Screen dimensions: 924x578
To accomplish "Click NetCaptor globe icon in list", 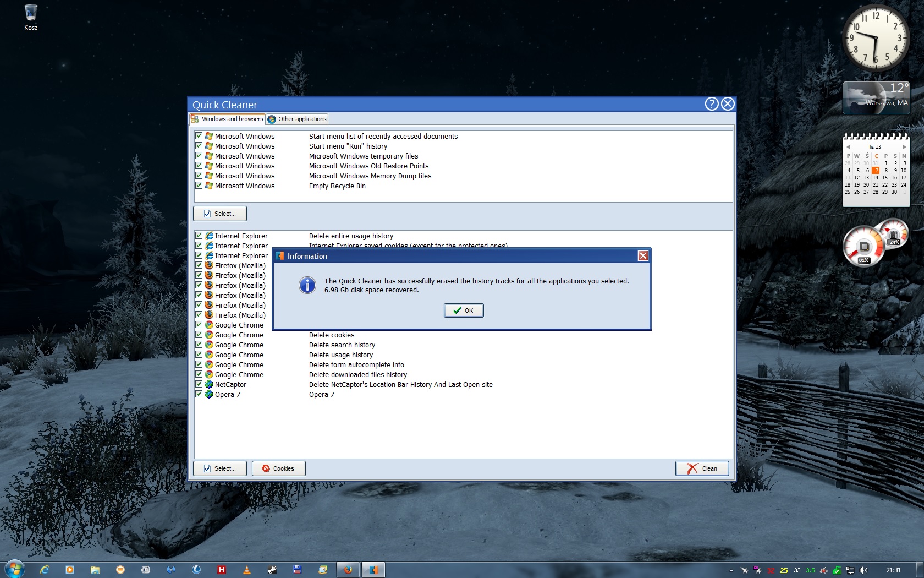I will [x=209, y=384].
